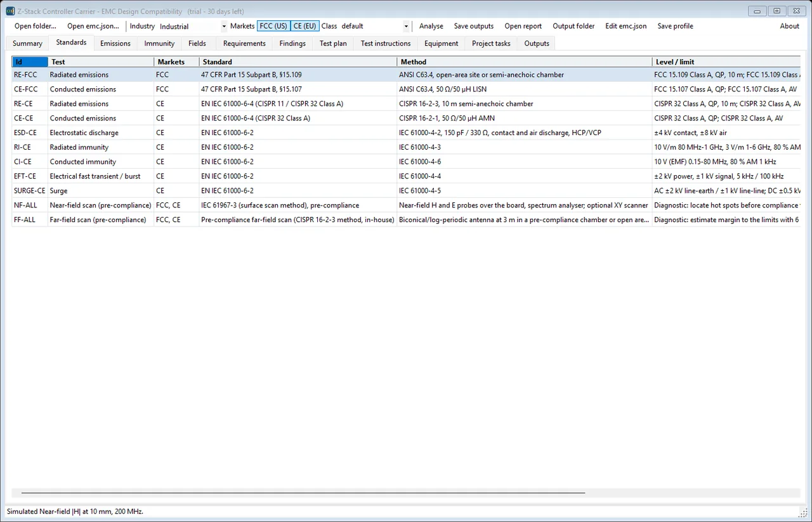
Task: Select the ESD-CE electrostatic discharge row
Action: click(406, 133)
